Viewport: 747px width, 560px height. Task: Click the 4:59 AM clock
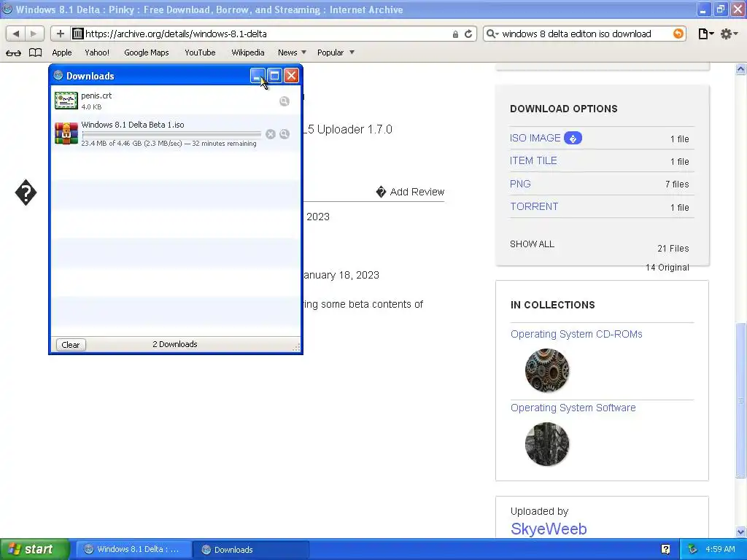(x=720, y=549)
